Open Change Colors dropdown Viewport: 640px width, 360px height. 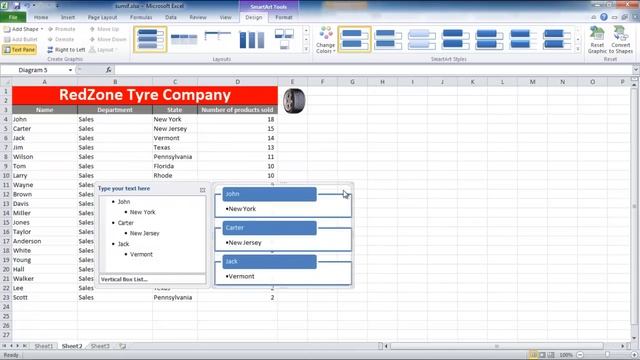325,40
